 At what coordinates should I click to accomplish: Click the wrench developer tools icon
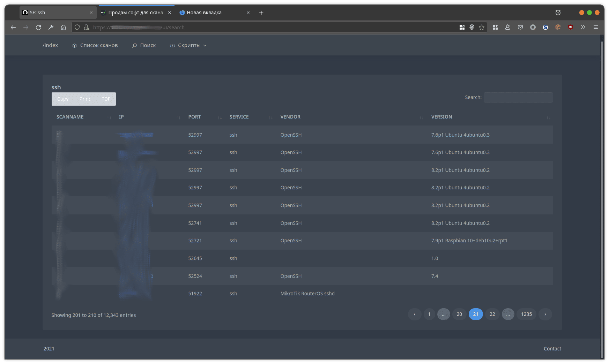point(51,28)
